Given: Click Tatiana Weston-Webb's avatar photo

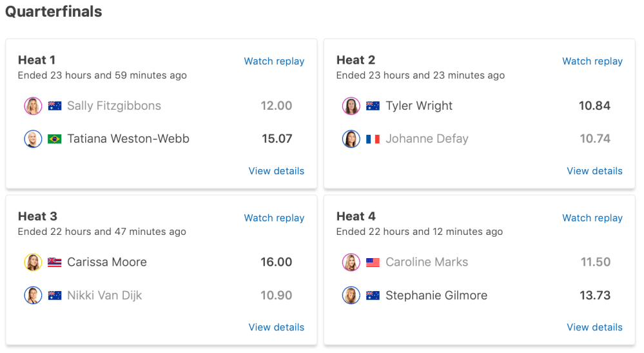Looking at the screenshot, I should [33, 139].
